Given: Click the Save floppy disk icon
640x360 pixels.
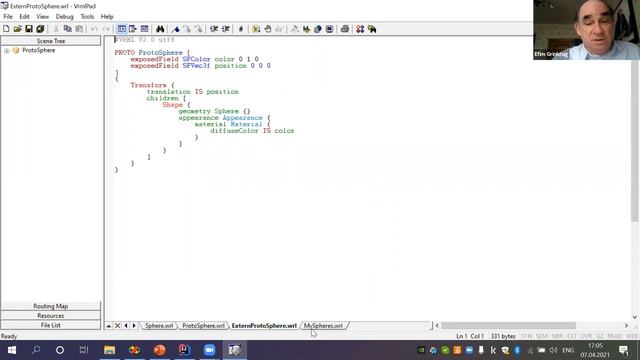Looking at the screenshot, I should [x=29, y=29].
